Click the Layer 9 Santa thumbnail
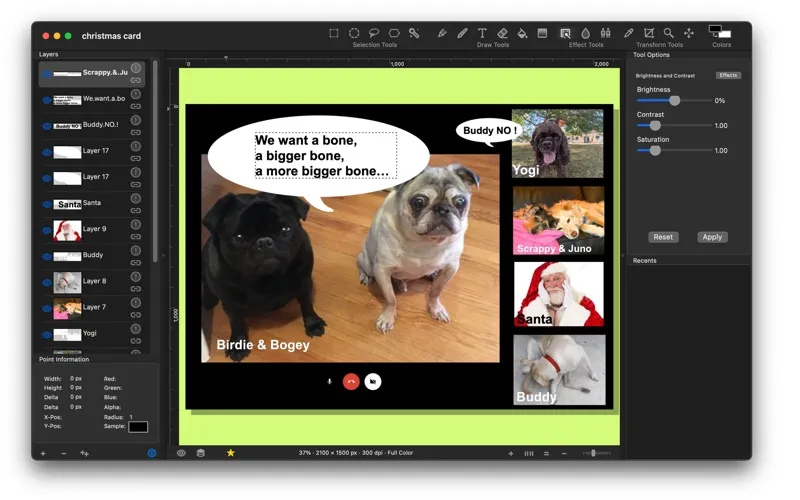This screenshot has width=800, height=500. pos(67,230)
